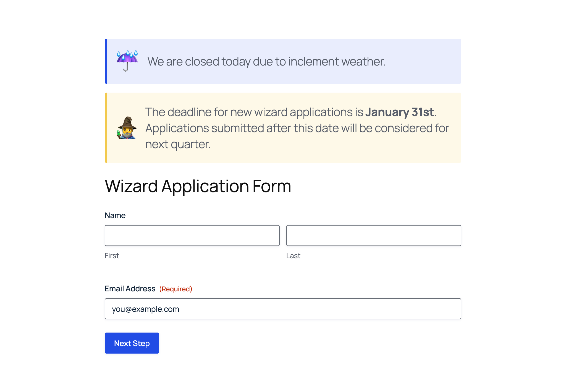The image size is (566, 392).
Task: Click the "Last" sub-label under name
Action: pos(293,256)
